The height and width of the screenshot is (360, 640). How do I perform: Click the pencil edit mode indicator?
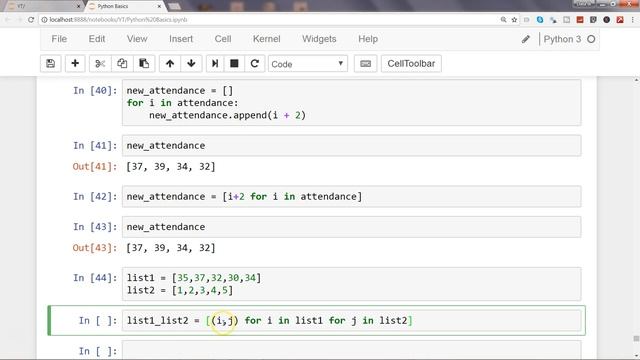coord(526,39)
